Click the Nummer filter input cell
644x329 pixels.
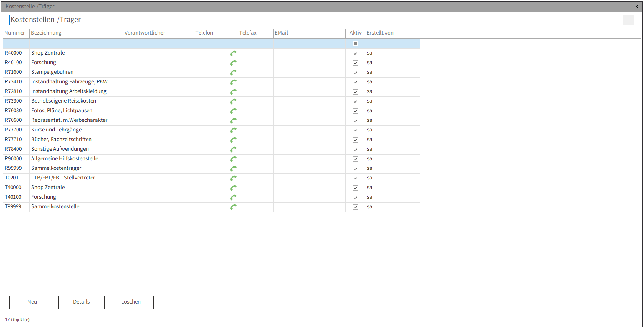pos(16,43)
